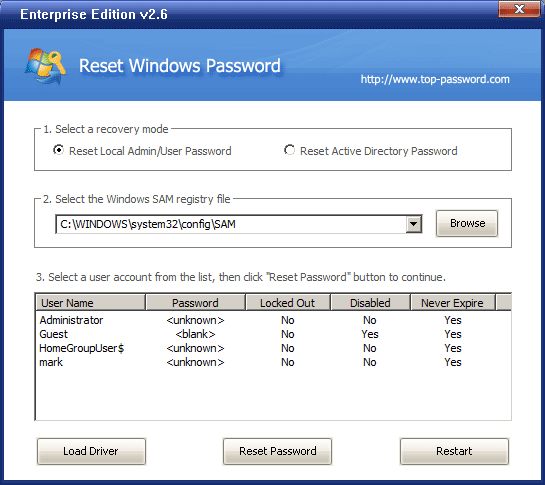545x485 pixels.
Task: Select the mark user account
Action: (273, 362)
